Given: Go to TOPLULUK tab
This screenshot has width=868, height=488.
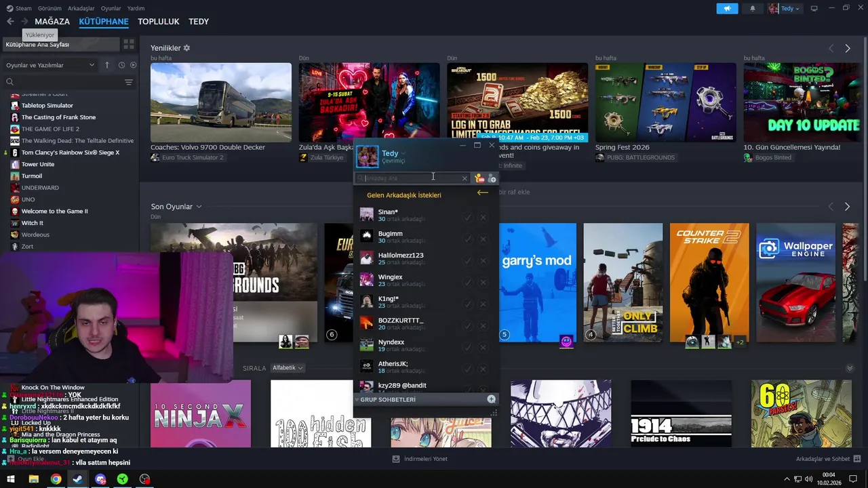Looking at the screenshot, I should coord(159,22).
